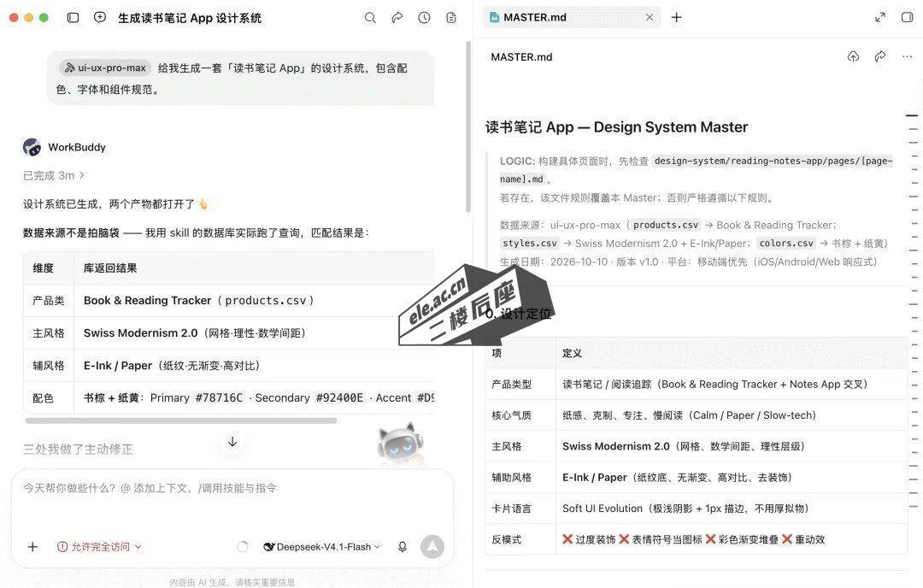Click the MASTER.md file name header
The width and height of the screenshot is (923, 588).
[521, 57]
